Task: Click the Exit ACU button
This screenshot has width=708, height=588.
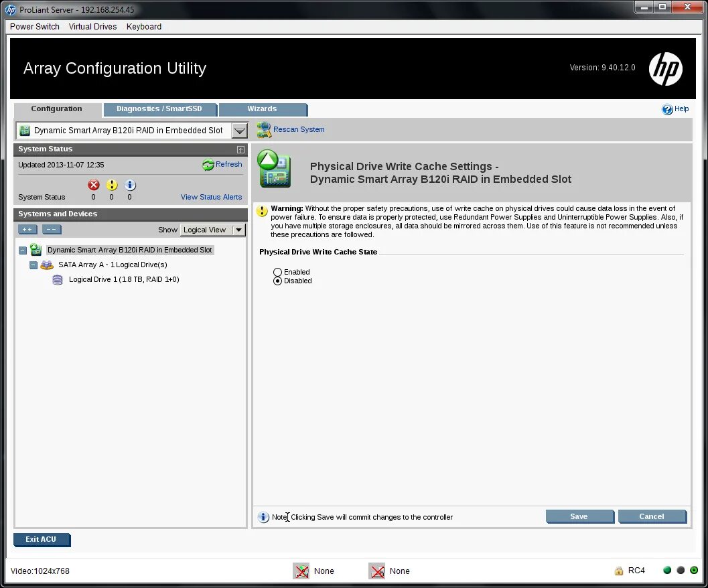Action: 42,540
